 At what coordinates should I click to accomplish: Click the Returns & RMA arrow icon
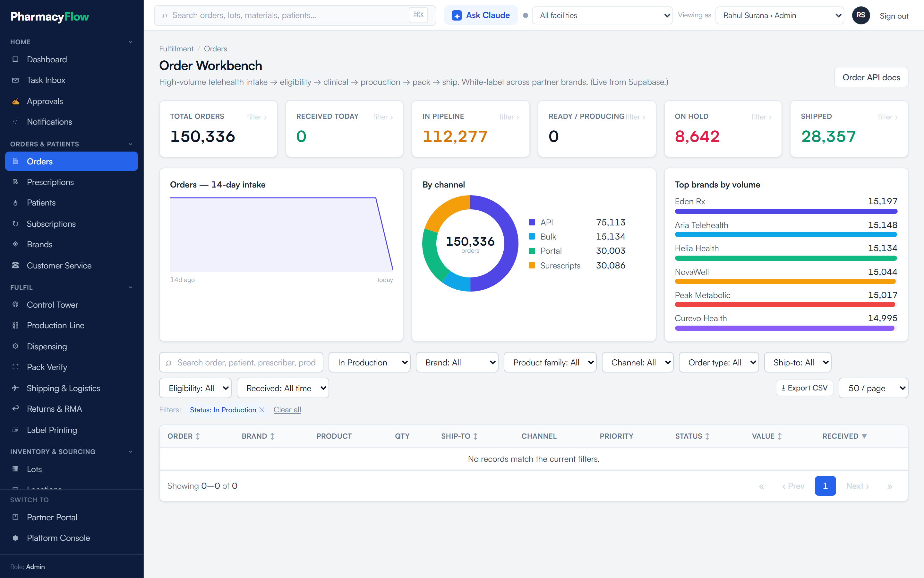pyautogui.click(x=15, y=409)
